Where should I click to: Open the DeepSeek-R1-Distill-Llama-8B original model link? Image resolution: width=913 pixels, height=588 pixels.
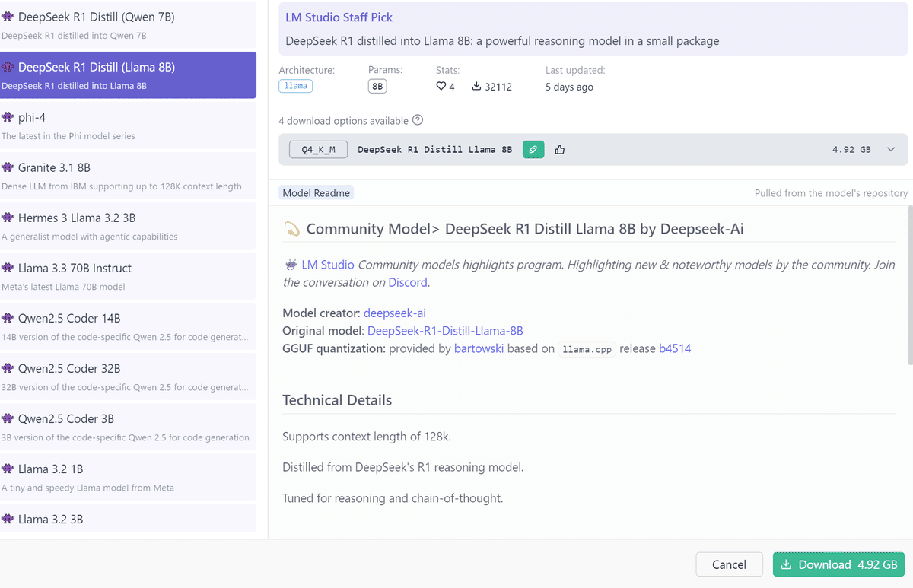click(445, 331)
